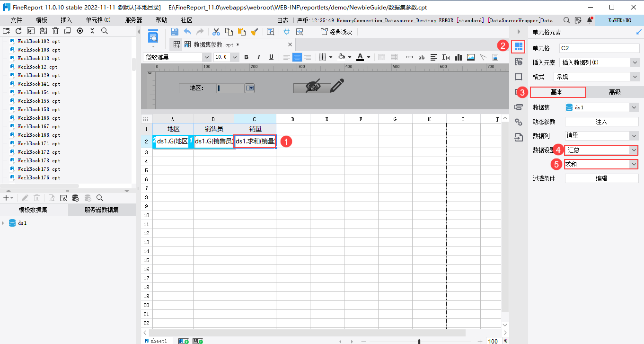Open the 插入 menu
Screen dimensions: 644x344
66,20
